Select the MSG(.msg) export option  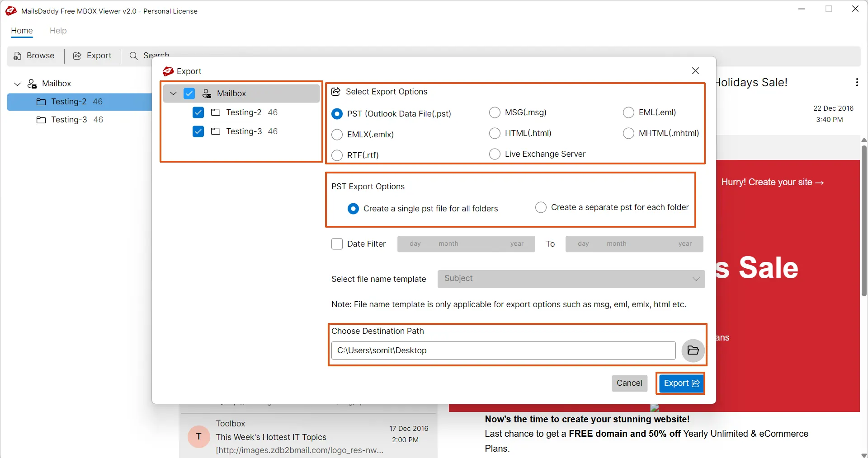point(495,112)
